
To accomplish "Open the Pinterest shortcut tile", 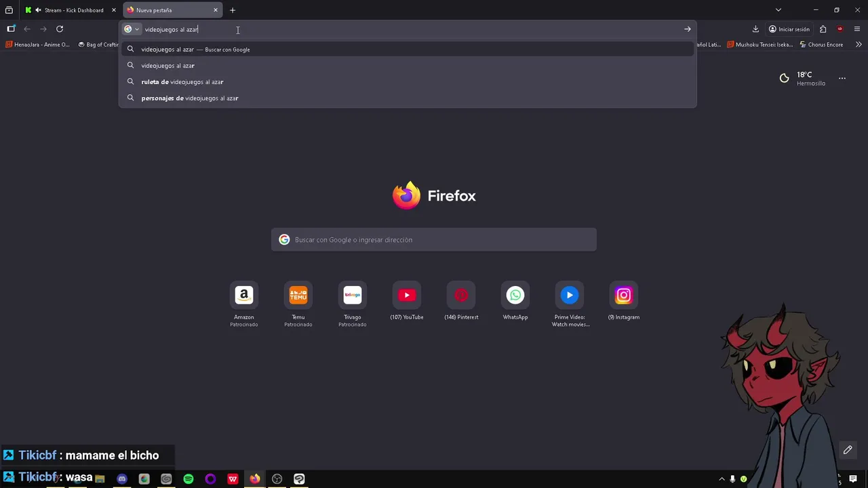I will point(461,302).
